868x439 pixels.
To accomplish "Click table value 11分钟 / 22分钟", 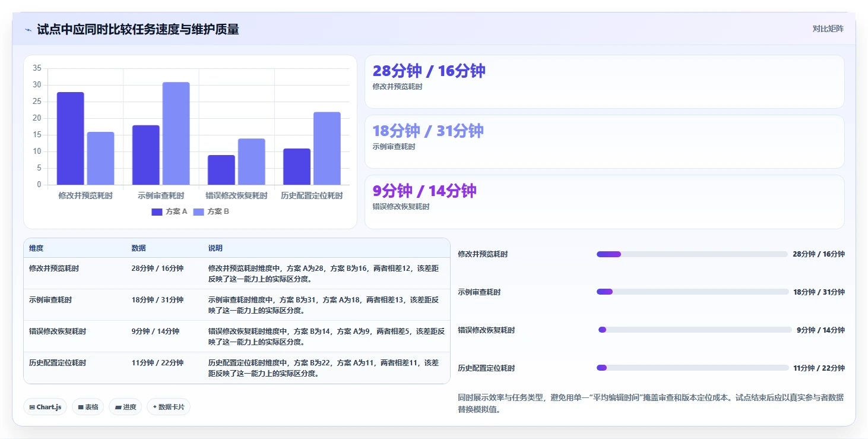I will 157,363.
